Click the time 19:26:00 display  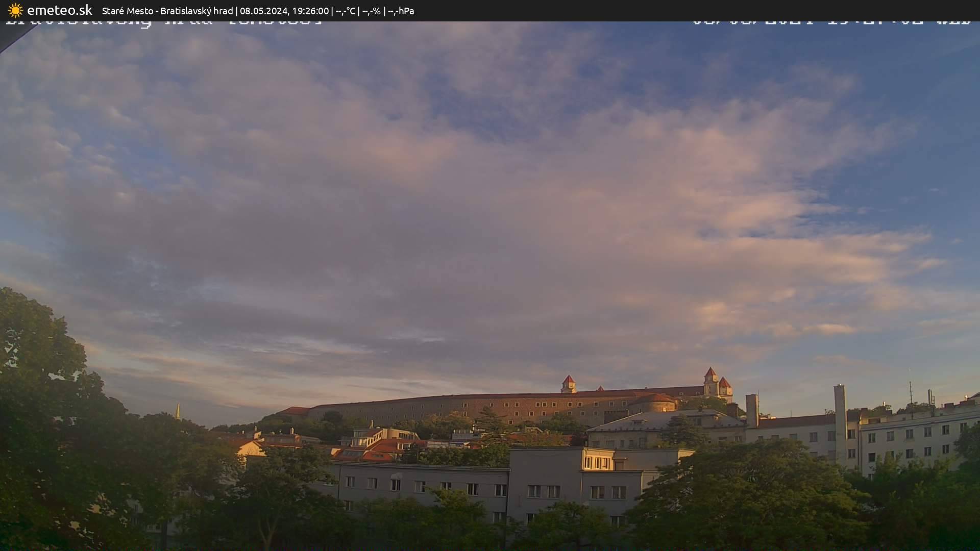312,10
